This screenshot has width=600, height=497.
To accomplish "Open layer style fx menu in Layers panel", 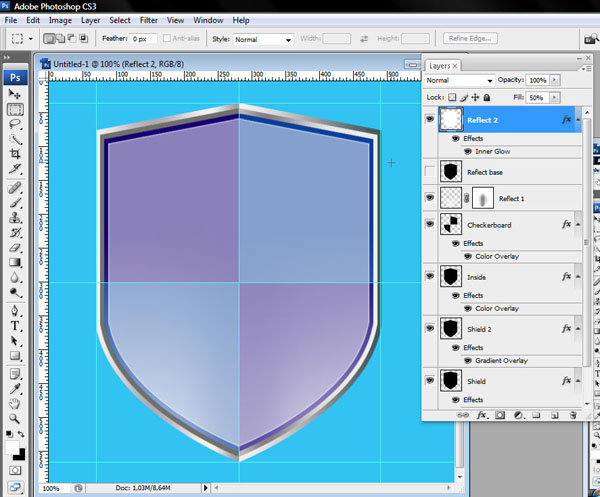I will click(481, 415).
